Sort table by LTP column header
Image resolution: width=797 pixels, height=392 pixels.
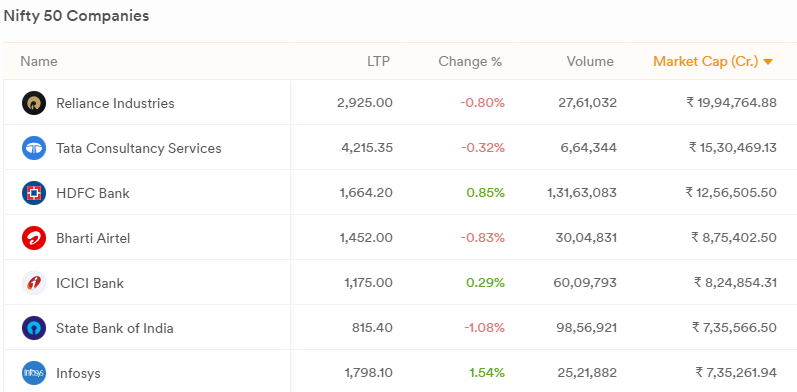[379, 62]
